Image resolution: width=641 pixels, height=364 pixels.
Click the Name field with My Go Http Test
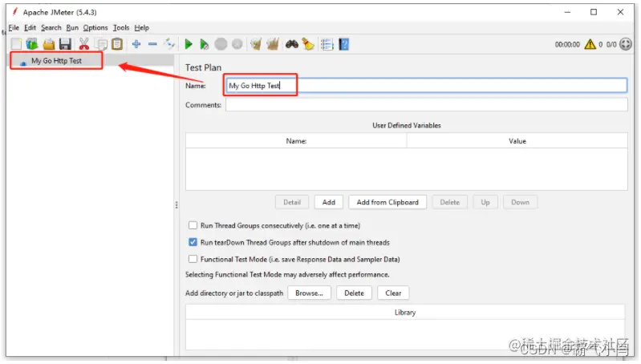point(426,85)
